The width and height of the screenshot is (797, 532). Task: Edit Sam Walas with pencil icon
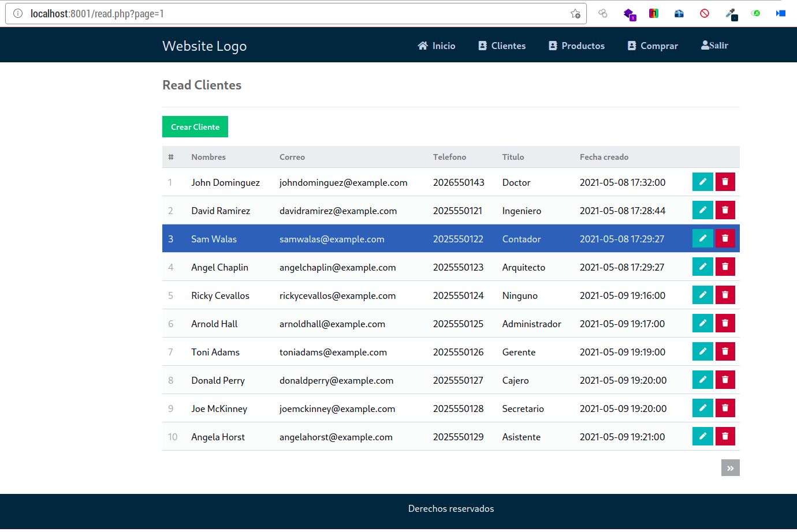tap(702, 238)
